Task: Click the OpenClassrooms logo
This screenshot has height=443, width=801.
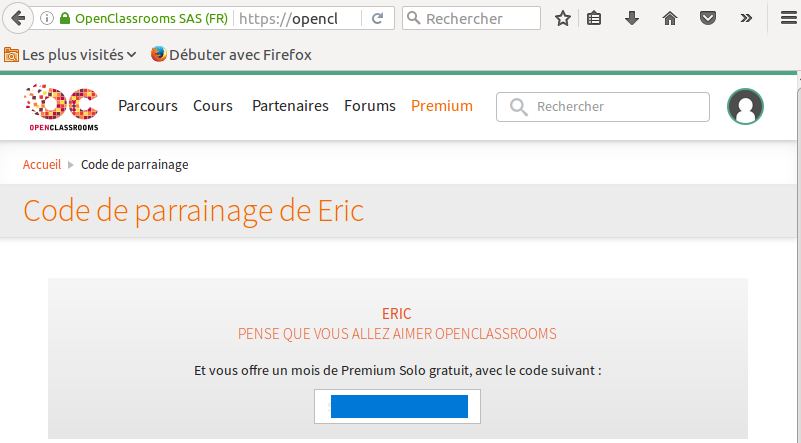Action: pyautogui.click(x=61, y=108)
